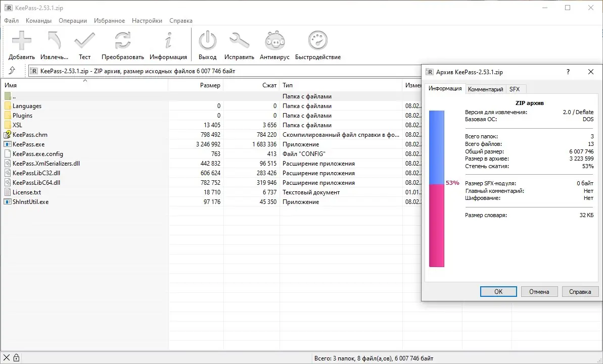
Task: Click the Справка button in the dialog
Action: 580,291
